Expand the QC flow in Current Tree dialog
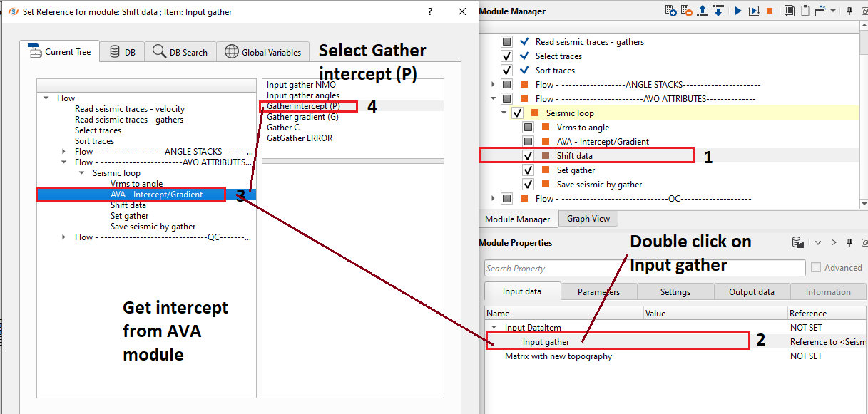 [65, 237]
